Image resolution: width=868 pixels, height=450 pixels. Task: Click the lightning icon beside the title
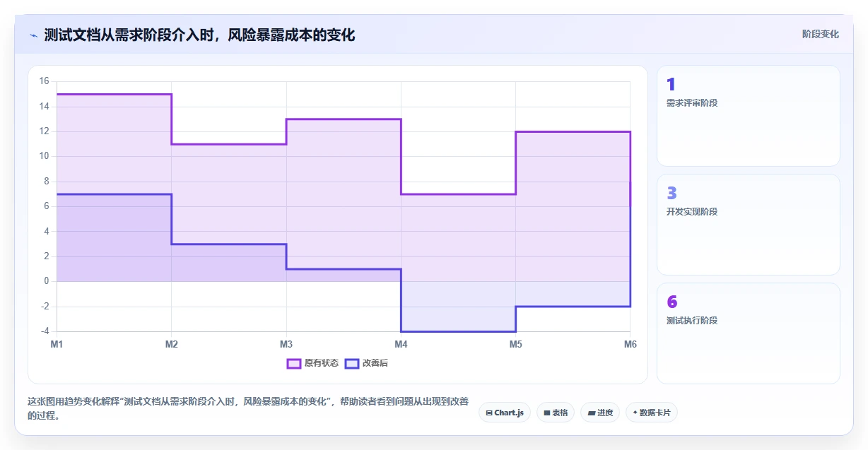click(x=33, y=35)
